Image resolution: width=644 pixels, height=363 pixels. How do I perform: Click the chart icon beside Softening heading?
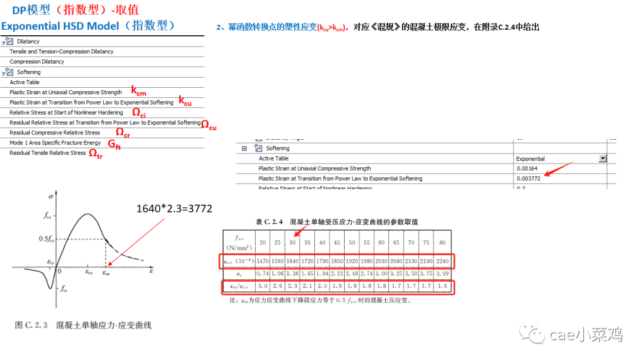[9, 72]
